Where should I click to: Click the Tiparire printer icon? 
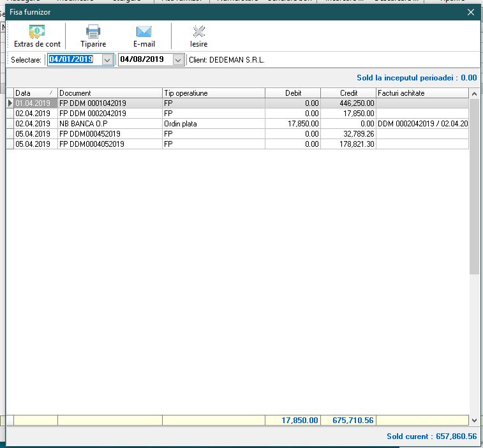pyautogui.click(x=93, y=36)
